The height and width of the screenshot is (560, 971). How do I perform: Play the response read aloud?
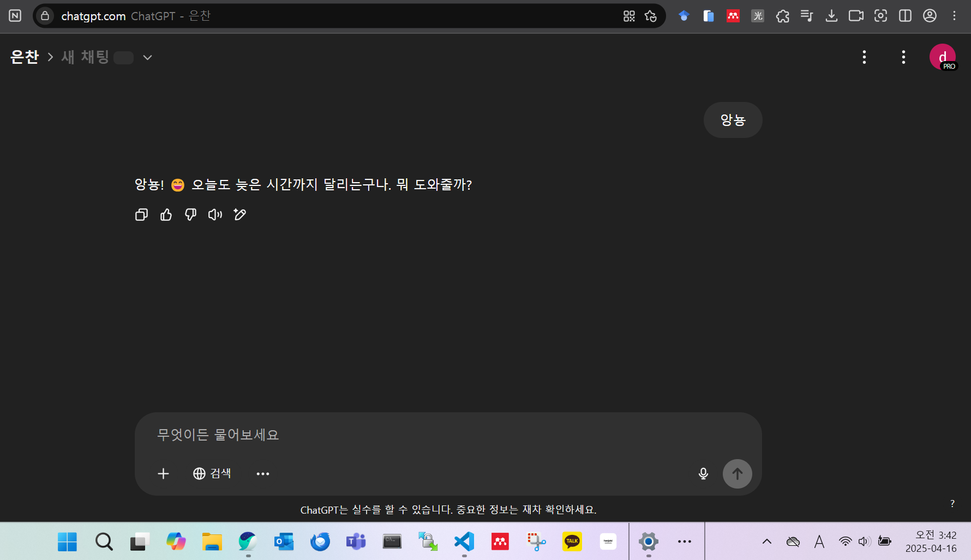click(x=215, y=215)
